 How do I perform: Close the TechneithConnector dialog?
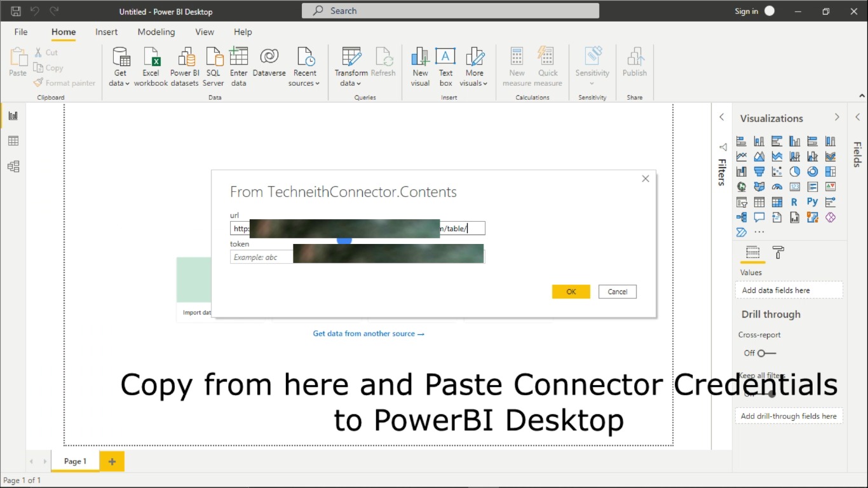646,179
